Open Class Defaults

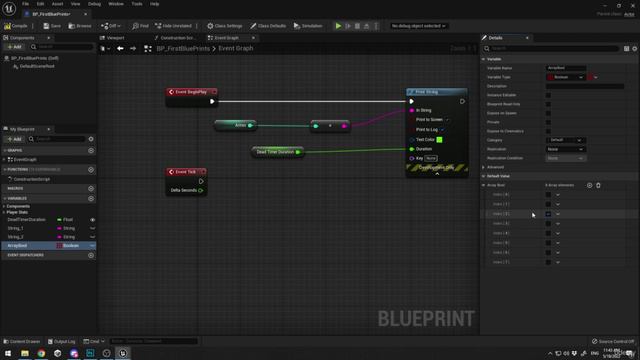[x=268, y=26]
